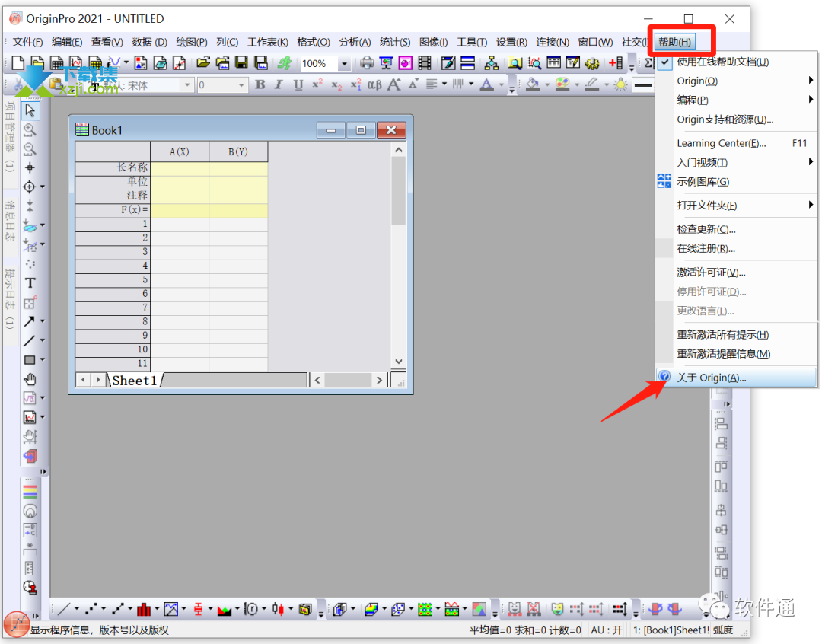The width and height of the screenshot is (822, 644).
Task: Select 关于 Origin(A)... menu entry
Action: 736,378
